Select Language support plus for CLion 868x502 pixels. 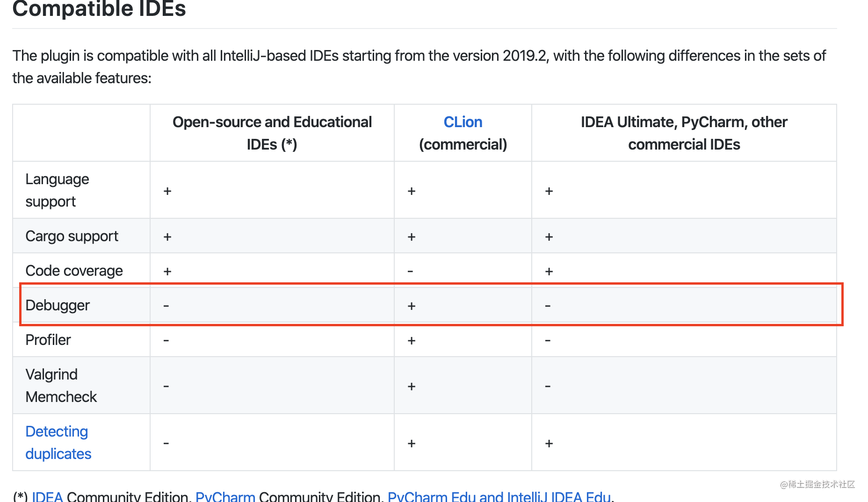click(x=412, y=191)
